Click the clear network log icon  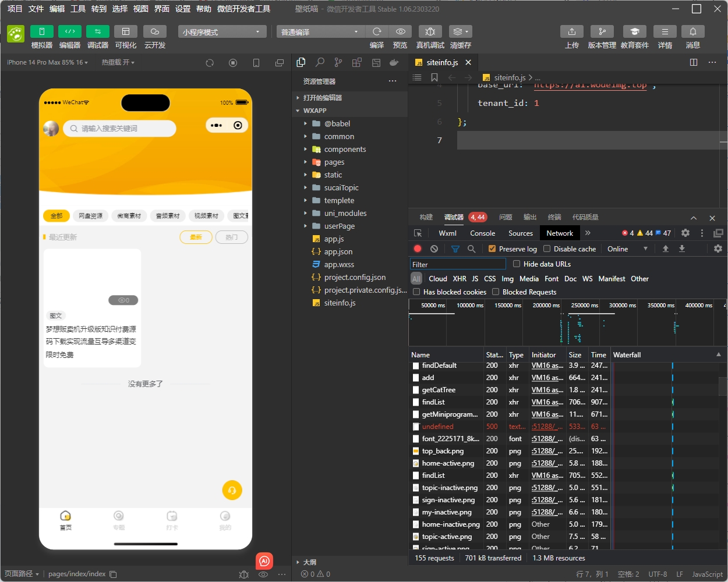(434, 249)
